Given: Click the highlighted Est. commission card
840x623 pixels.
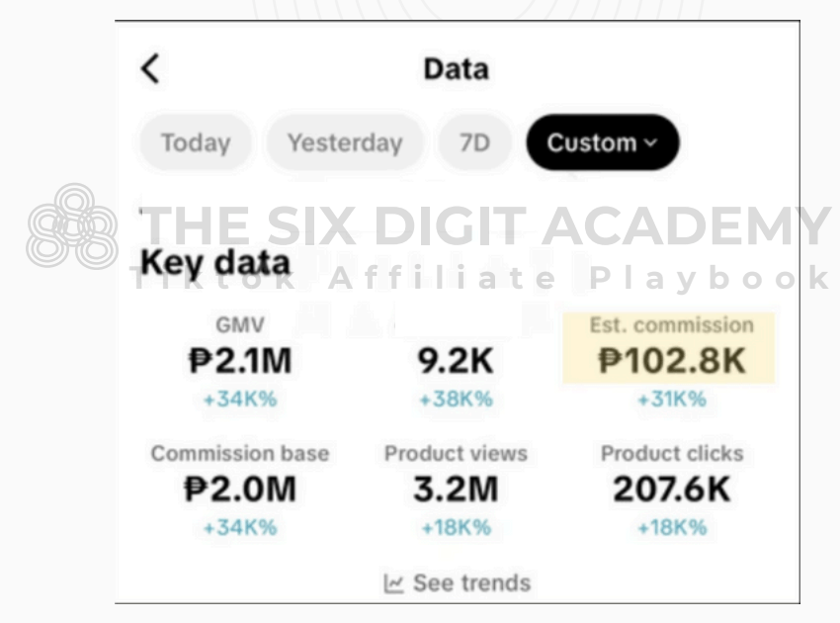Looking at the screenshot, I should tap(669, 348).
